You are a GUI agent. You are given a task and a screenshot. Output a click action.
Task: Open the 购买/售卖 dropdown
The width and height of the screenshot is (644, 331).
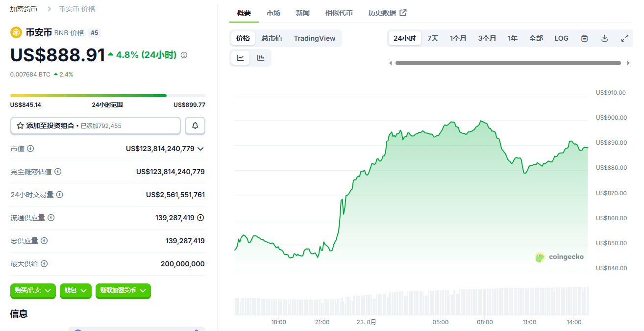click(33, 291)
